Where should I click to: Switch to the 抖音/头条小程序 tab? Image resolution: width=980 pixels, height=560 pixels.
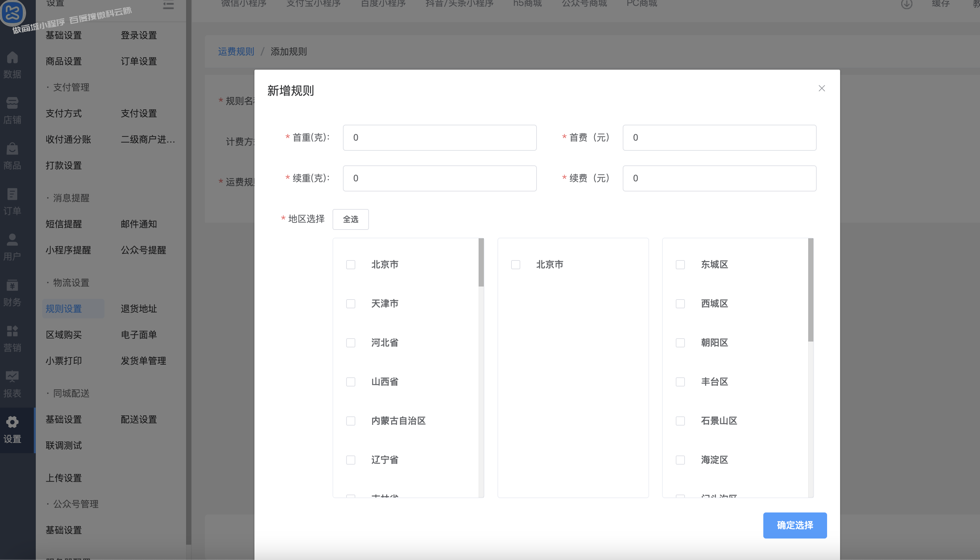pyautogui.click(x=459, y=4)
